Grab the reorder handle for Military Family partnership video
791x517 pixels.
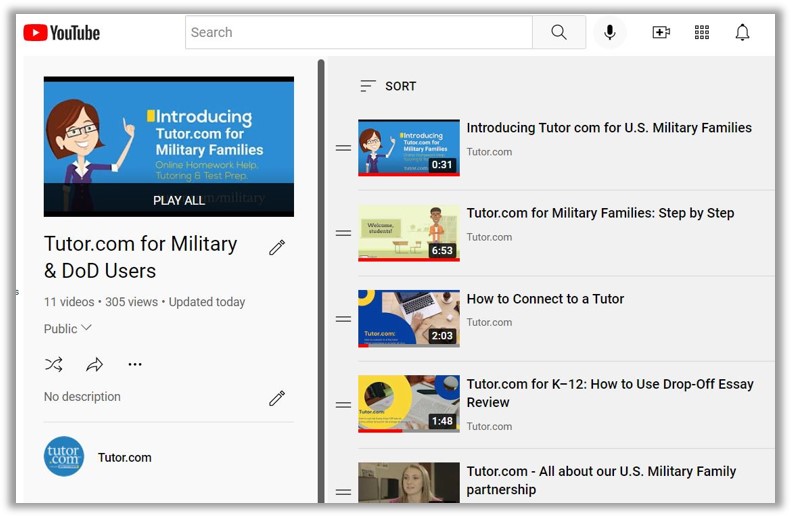(344, 492)
